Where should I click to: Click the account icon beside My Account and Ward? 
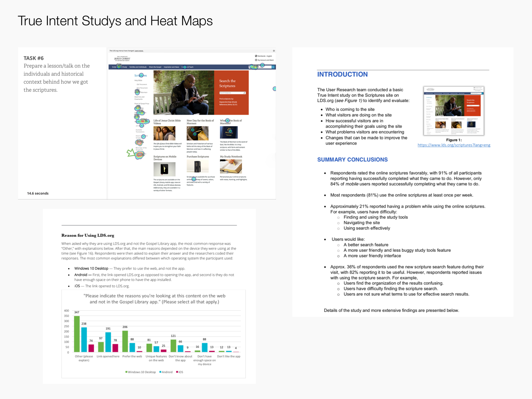point(256,60)
